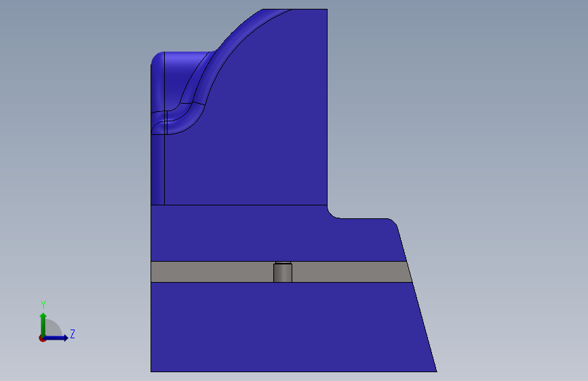Click the gray quarter-circle YZ plane indicator
This screenshot has height=381, width=588.
pos(52,327)
